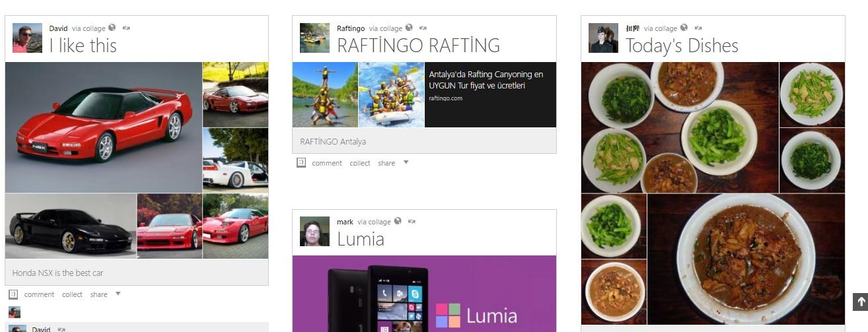Comment on the Honda NSX post
868x332 pixels.
[39, 294]
